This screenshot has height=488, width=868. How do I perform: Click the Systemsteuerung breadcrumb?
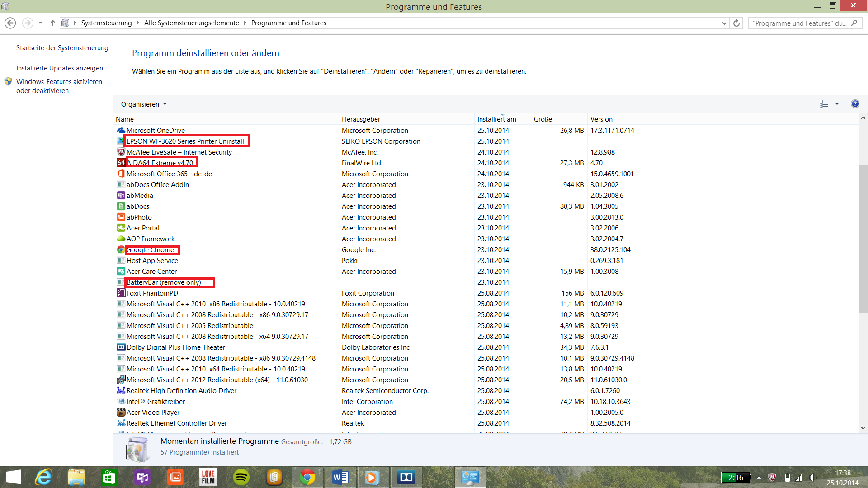point(106,23)
